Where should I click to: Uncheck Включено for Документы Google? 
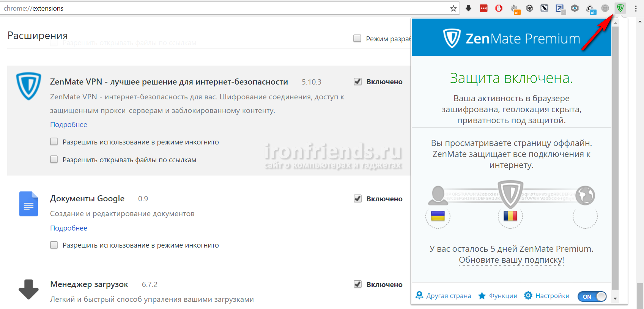coord(357,199)
